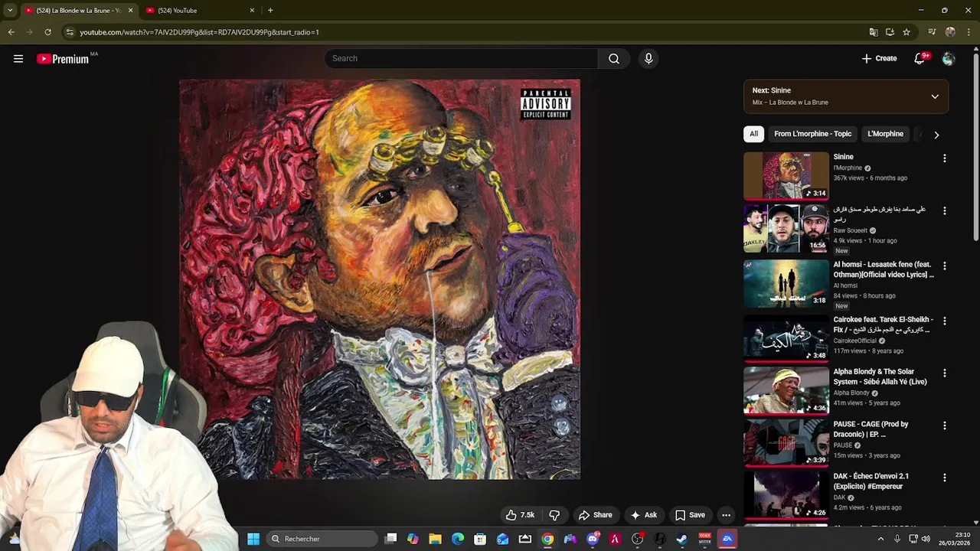Open the DAK Échec D'envoi thumbnail

(786, 495)
